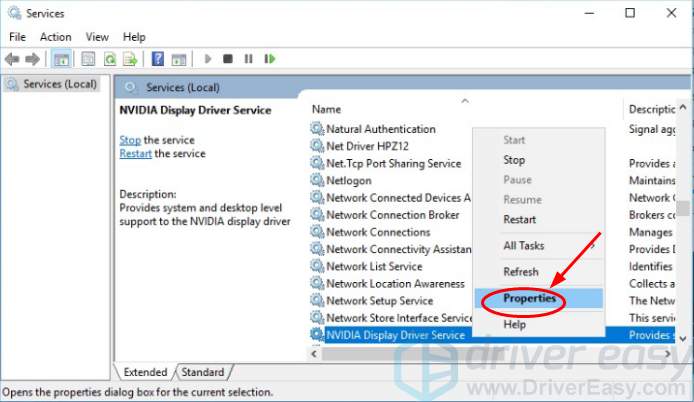Screen dimensions: 694x402
Task: Select Natural Authentication service row
Action: 381,129
